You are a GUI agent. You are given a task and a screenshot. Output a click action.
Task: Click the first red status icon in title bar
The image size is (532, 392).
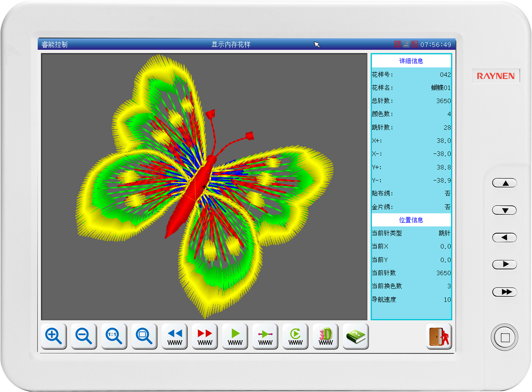(x=397, y=44)
